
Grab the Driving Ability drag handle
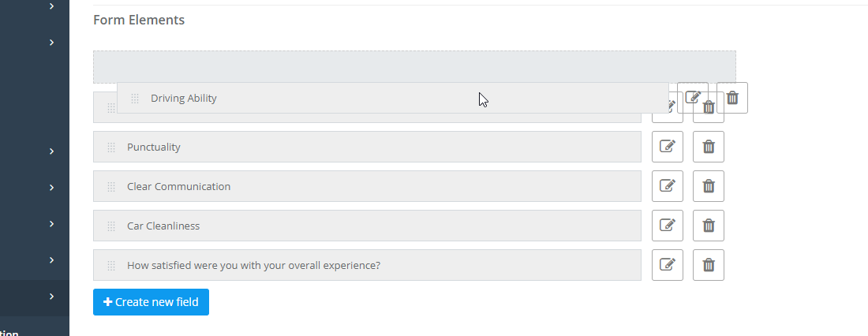coord(134,99)
